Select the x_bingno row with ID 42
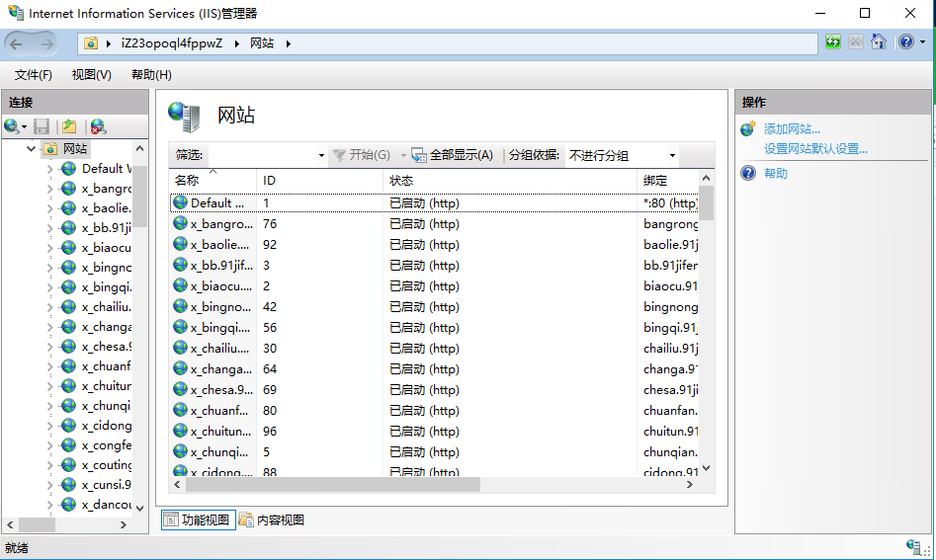Screen dimensions: 936x560 [x=434, y=306]
